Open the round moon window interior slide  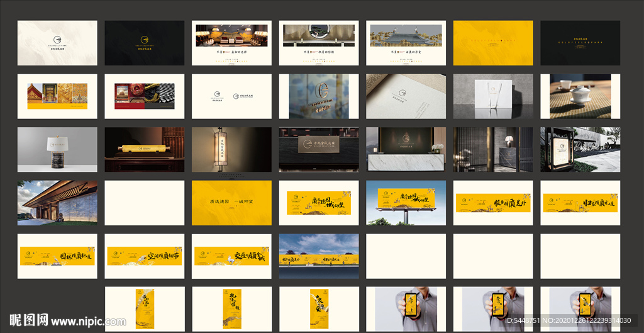tap(318, 43)
